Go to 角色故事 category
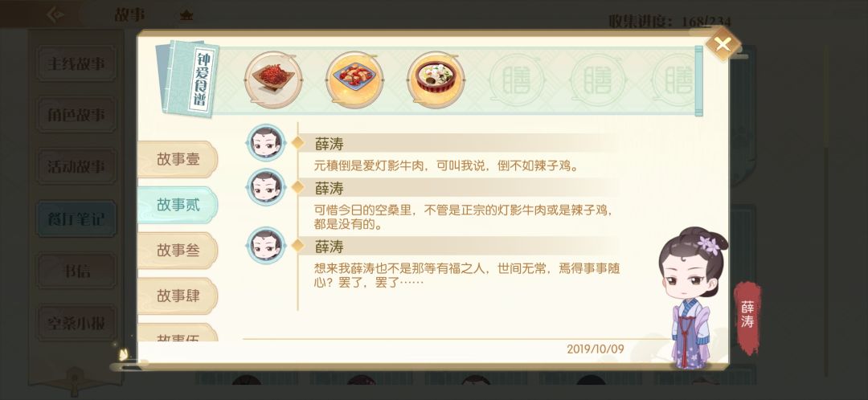868x400 pixels. point(76,115)
